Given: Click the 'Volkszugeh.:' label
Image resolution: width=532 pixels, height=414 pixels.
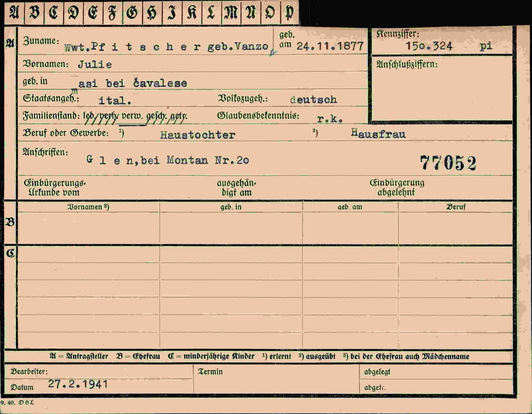Looking at the screenshot, I should coord(243,98).
